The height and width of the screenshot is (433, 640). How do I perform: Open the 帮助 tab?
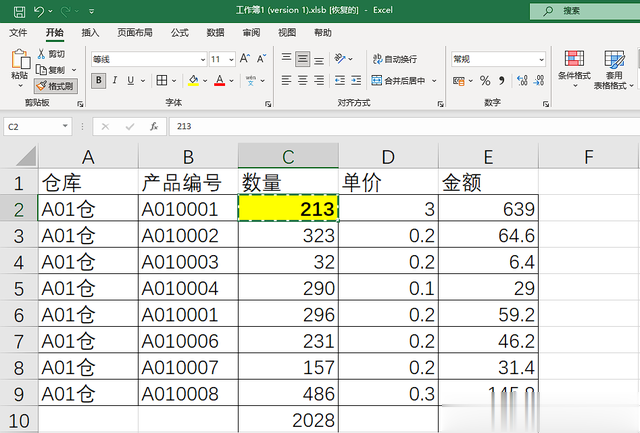pyautogui.click(x=322, y=33)
